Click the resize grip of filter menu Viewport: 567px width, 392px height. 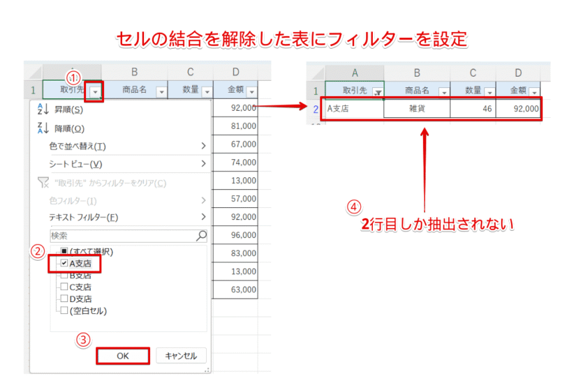coord(207,370)
